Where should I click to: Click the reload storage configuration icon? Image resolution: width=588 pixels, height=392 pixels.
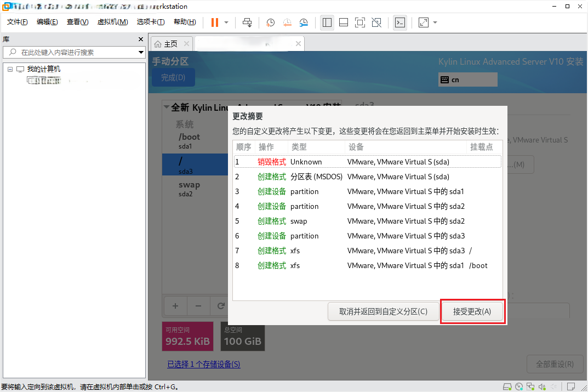click(221, 306)
